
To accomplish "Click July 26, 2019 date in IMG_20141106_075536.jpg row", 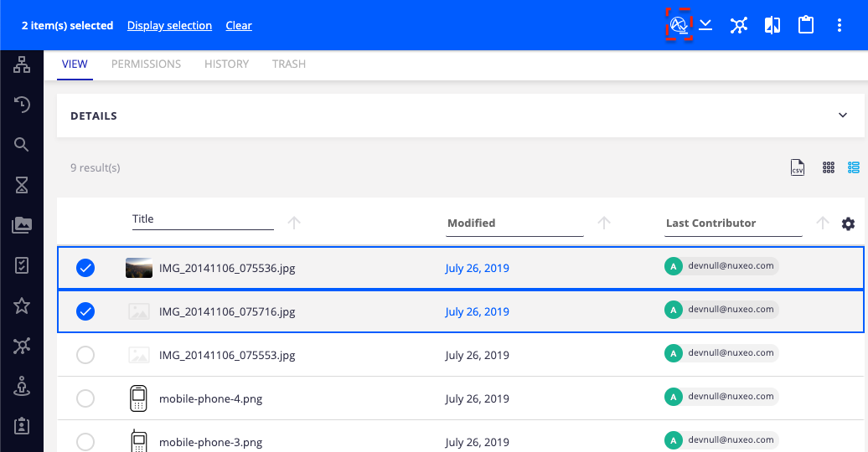I will point(478,269).
